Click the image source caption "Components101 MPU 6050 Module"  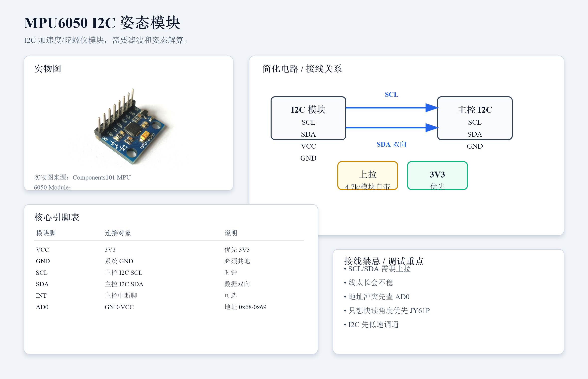click(82, 182)
